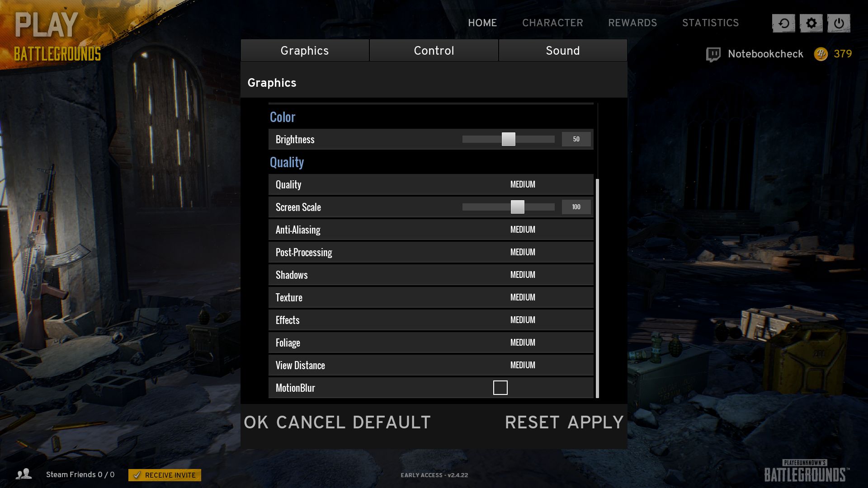Toggle the RECEIVE INVITE checkmark button
The height and width of the screenshot is (488, 868).
(165, 475)
